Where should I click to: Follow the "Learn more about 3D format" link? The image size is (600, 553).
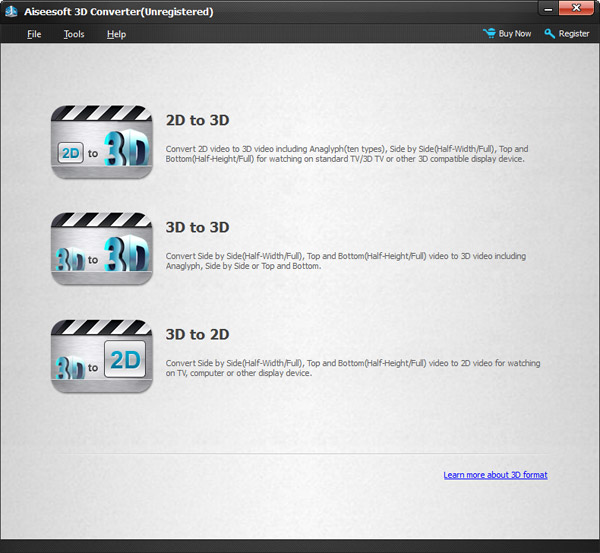click(495, 475)
